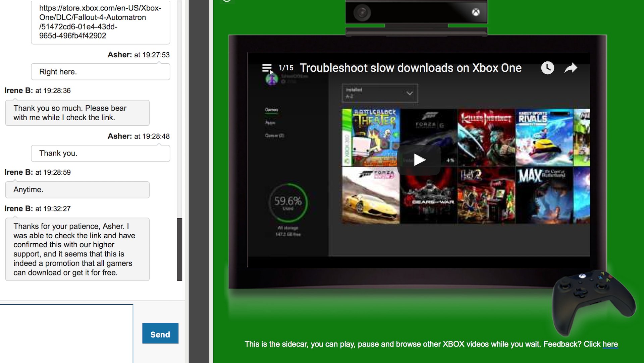The width and height of the screenshot is (644, 363).
Task: Click the chat scrollbar thumb
Action: pos(179,249)
